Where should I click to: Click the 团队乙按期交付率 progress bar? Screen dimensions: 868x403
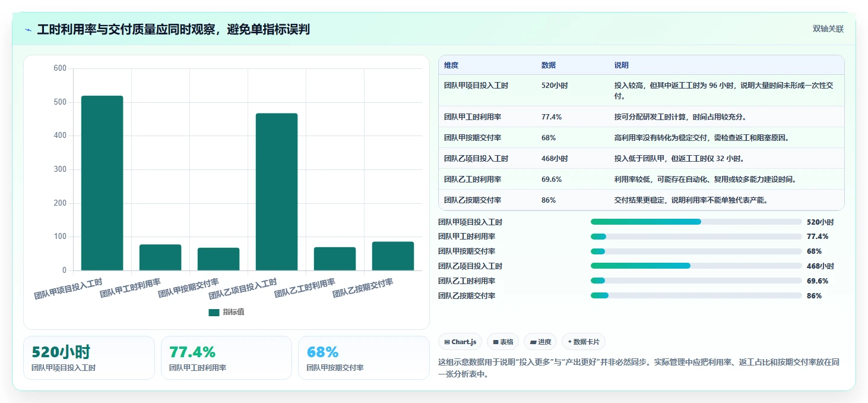click(696, 295)
